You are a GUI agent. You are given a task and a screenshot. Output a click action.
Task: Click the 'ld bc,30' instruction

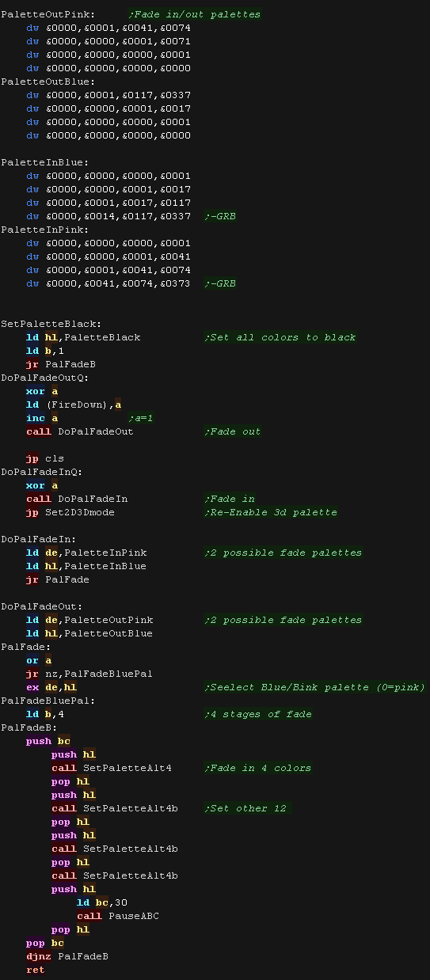102,902
